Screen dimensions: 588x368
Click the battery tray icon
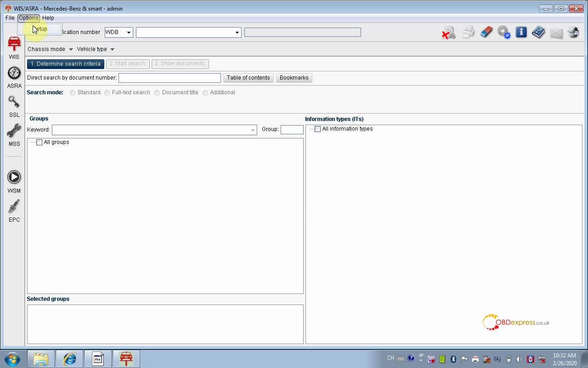pyautogui.click(x=508, y=359)
